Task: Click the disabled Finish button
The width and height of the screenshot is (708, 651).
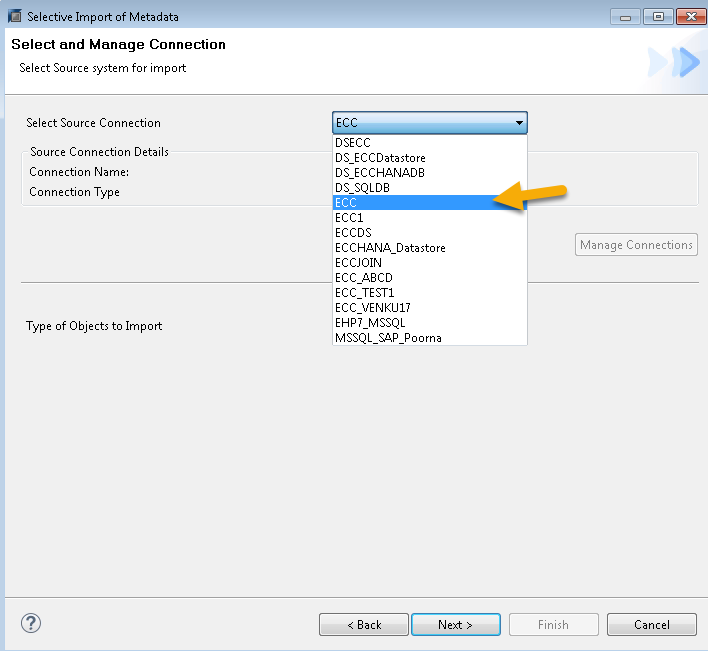Action: click(x=554, y=625)
